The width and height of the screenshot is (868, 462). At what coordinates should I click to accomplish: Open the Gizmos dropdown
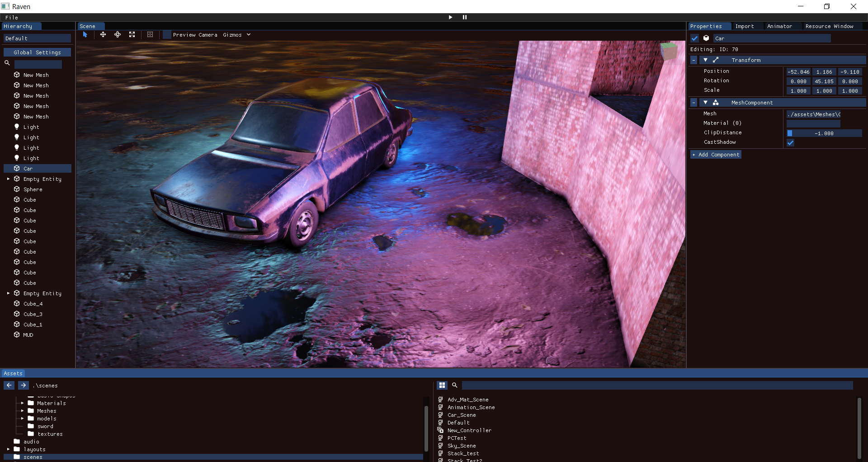236,34
